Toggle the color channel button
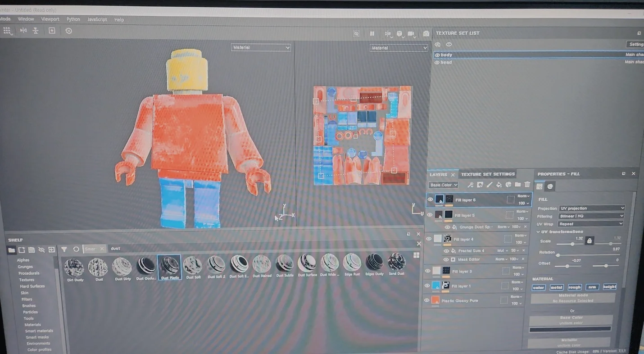644x354 pixels. [539, 287]
